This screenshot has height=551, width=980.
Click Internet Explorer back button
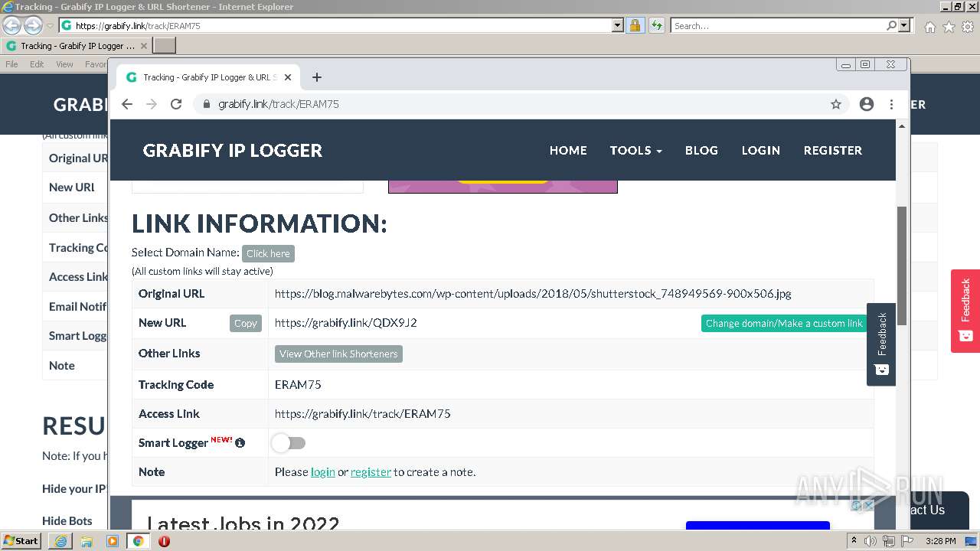pyautogui.click(x=12, y=26)
